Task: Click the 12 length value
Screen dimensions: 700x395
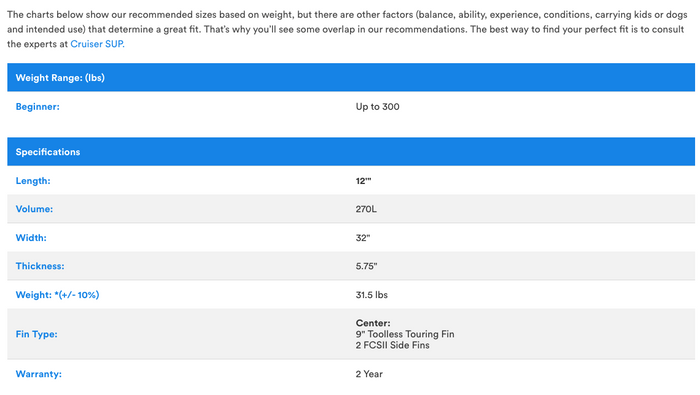Action: tap(363, 181)
